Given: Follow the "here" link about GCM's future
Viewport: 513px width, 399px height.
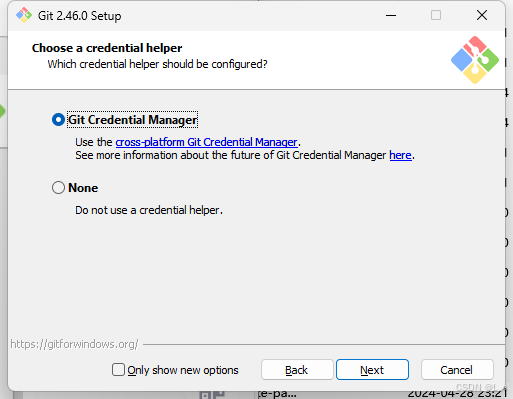Looking at the screenshot, I should tap(400, 155).
